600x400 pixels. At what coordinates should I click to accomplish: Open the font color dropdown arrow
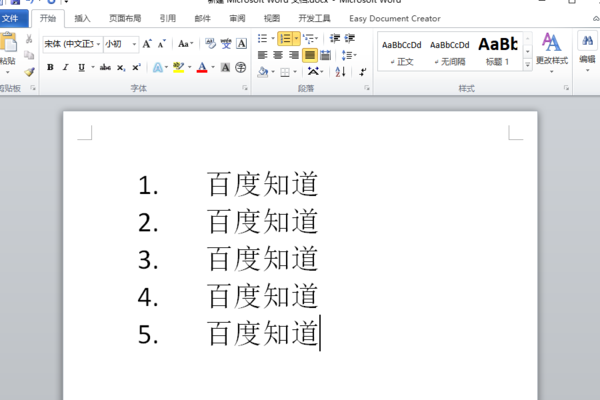(x=213, y=68)
